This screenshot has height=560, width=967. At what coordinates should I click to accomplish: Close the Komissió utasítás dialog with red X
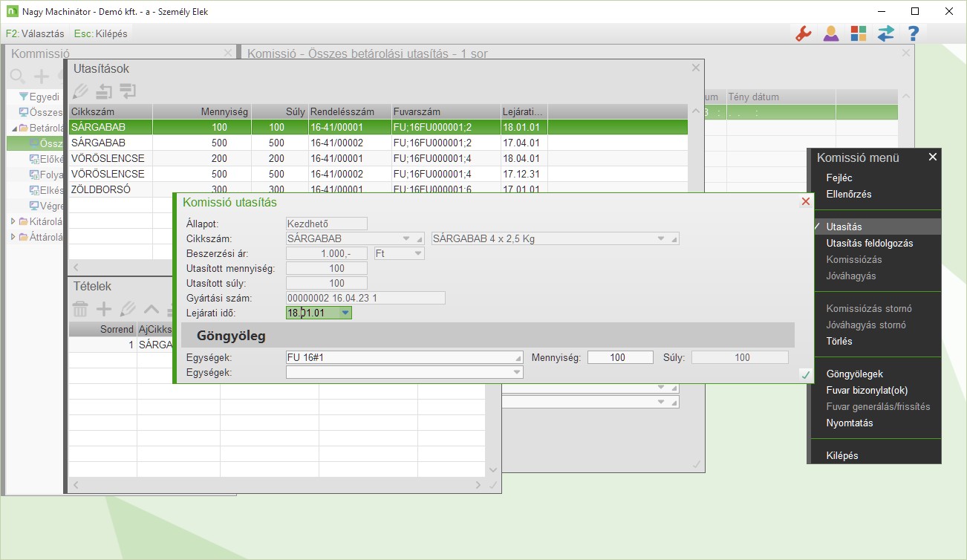pyautogui.click(x=805, y=202)
